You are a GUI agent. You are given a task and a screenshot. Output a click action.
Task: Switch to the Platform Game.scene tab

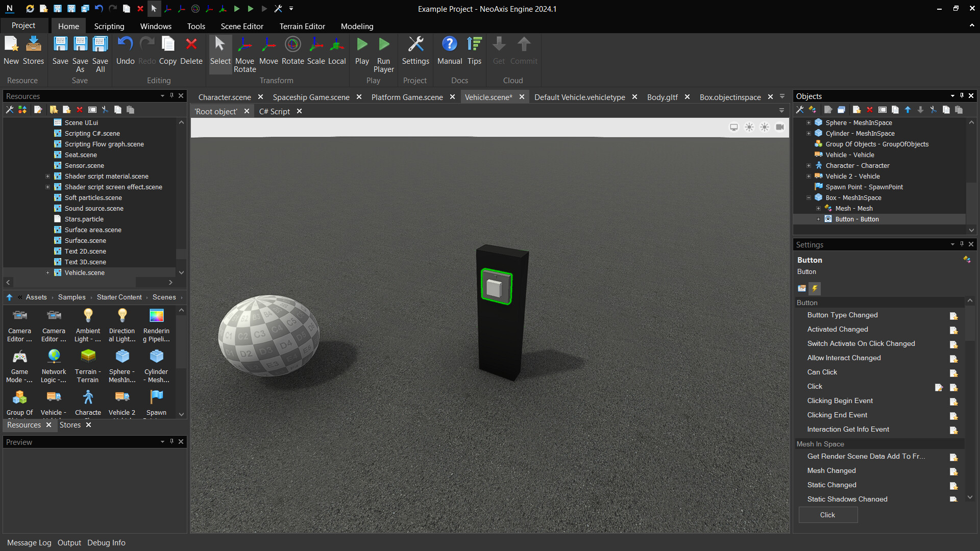(x=407, y=97)
